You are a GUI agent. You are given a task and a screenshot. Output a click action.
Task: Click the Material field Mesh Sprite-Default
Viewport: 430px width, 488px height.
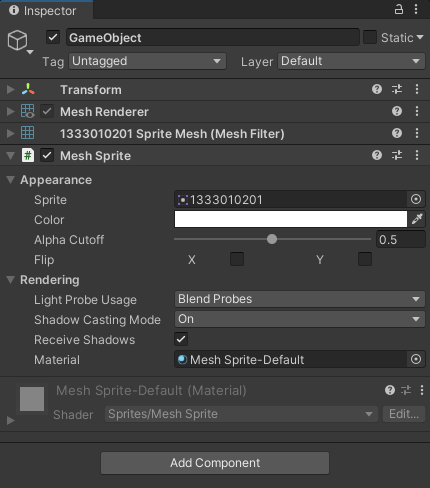290,359
